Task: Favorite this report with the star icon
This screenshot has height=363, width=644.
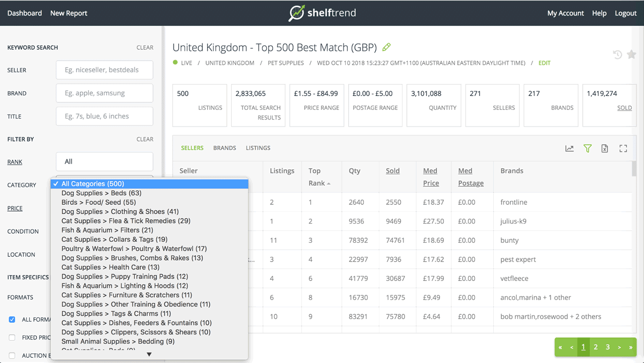Action: pos(632,54)
